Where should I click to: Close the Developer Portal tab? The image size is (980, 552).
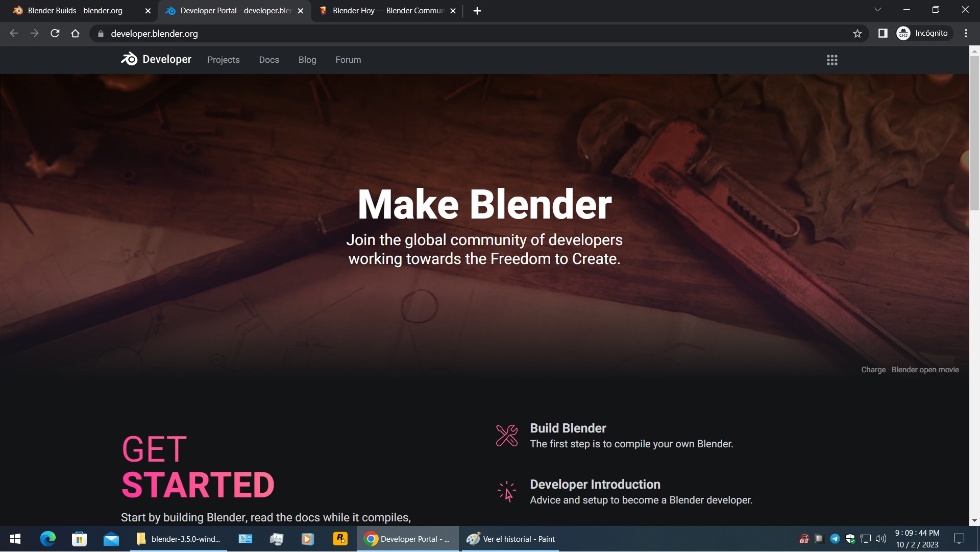[301, 11]
